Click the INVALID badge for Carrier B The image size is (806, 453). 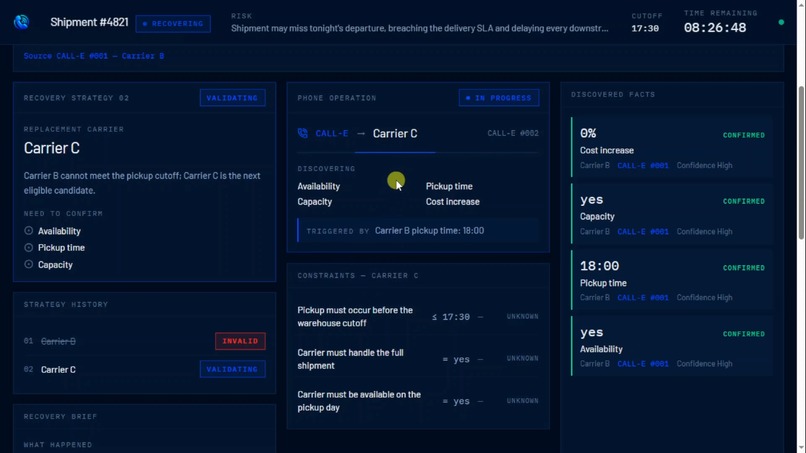pos(240,341)
